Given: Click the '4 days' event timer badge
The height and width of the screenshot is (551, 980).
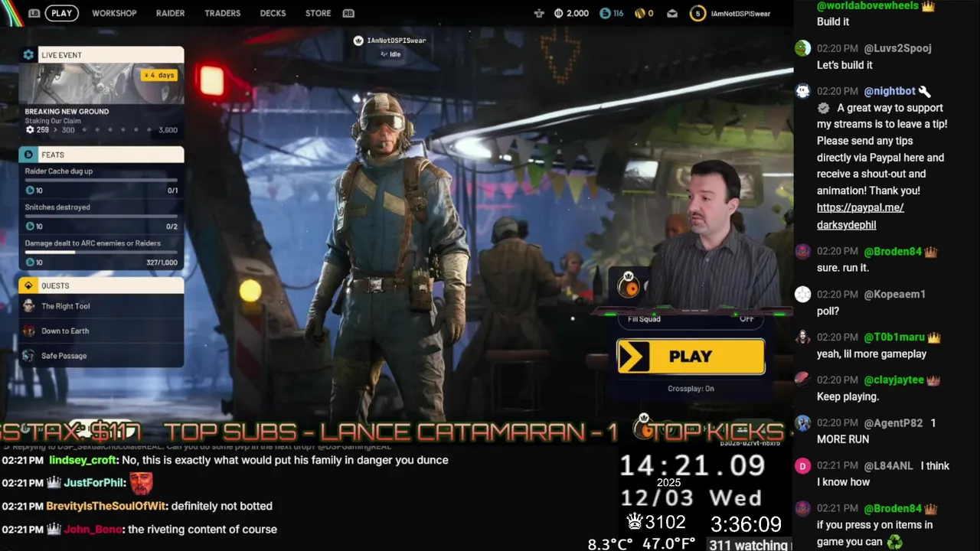Looking at the screenshot, I should 159,75.
